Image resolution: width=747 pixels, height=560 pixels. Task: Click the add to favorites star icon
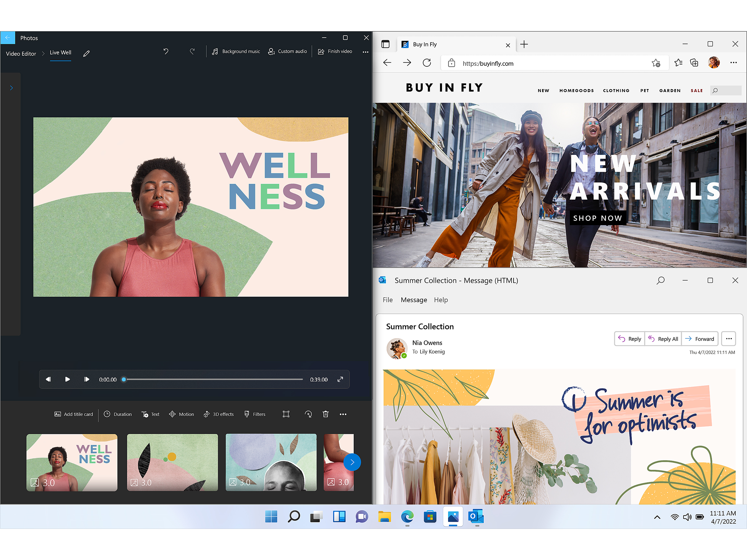[656, 63]
